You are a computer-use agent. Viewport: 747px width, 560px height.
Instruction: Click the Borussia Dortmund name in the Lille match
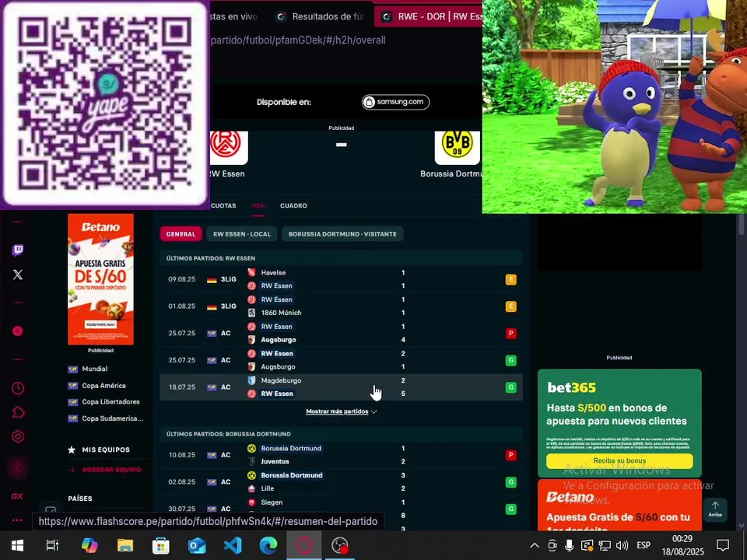coord(292,475)
